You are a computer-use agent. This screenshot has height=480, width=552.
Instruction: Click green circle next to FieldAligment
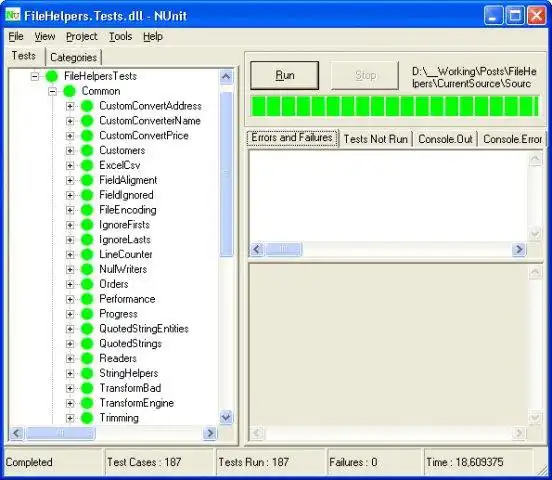87,180
